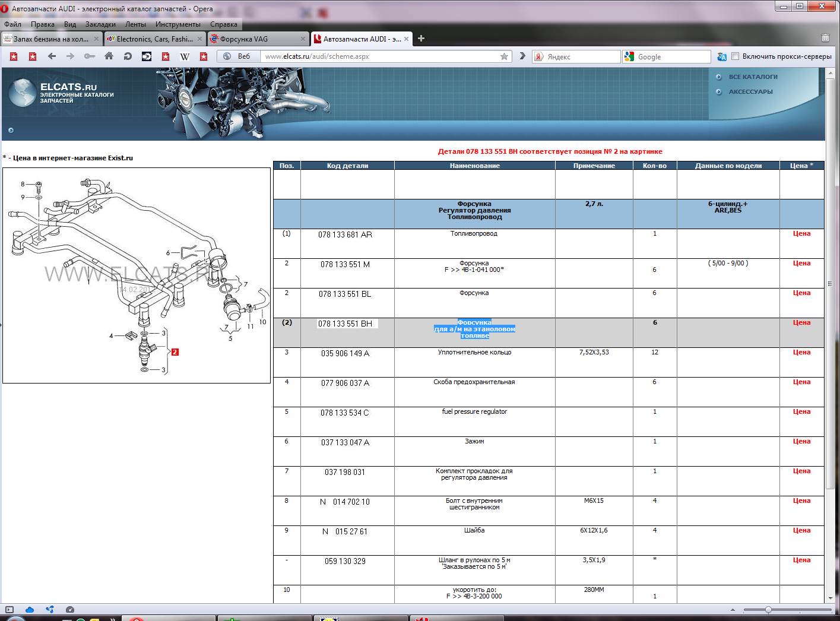This screenshot has height=621, width=840.
Task: Click Цена for 037 198 031
Action: tap(801, 471)
